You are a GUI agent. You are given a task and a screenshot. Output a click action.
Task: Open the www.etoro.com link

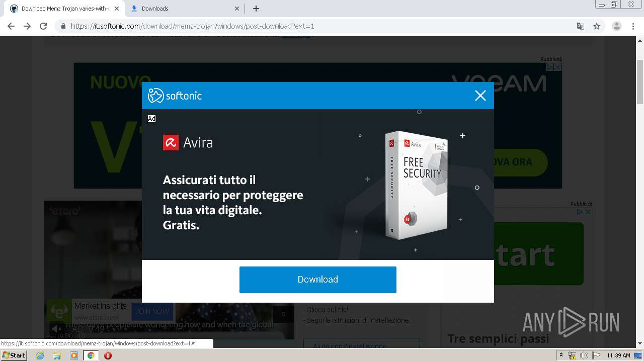(97, 318)
